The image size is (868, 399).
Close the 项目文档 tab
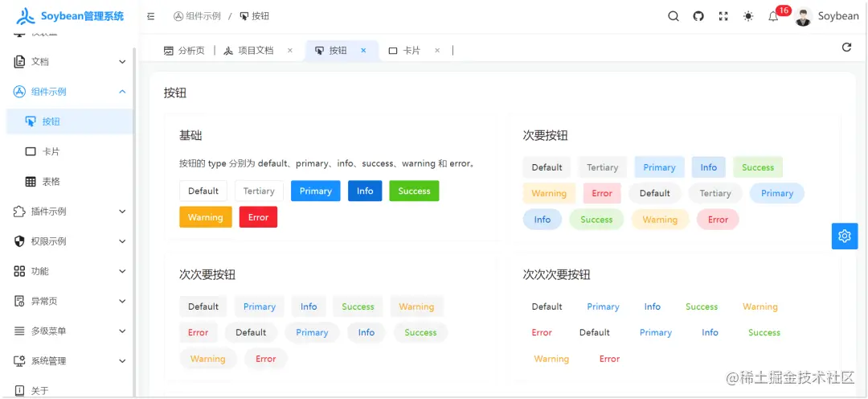[289, 51]
